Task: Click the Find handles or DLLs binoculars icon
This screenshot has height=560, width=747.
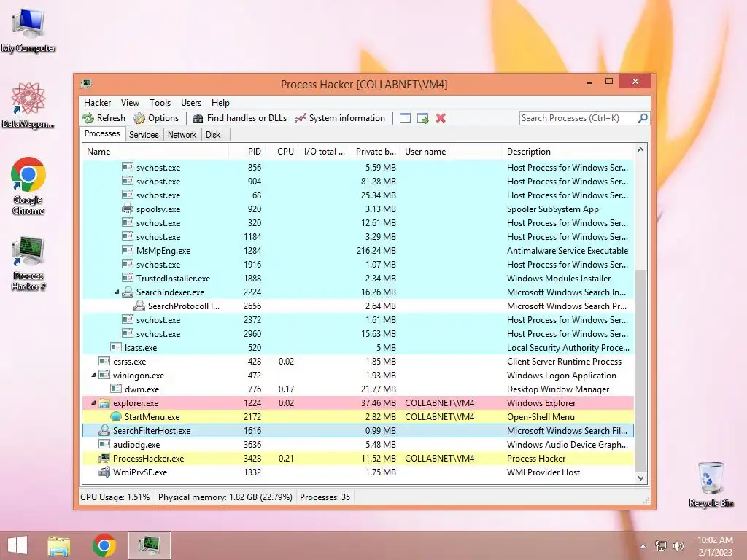Action: point(198,118)
